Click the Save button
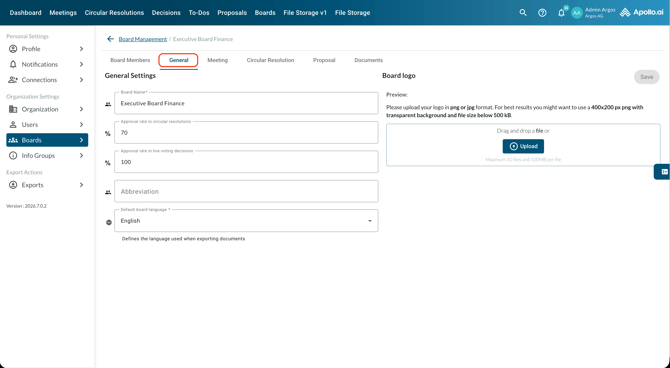Screen dimensions: 670x368 point(646,77)
